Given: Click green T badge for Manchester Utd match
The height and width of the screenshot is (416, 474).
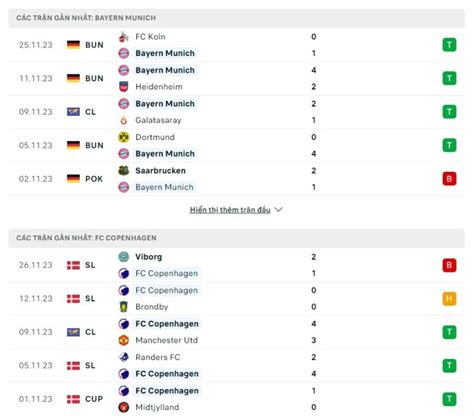Looking at the screenshot, I should point(449,332).
